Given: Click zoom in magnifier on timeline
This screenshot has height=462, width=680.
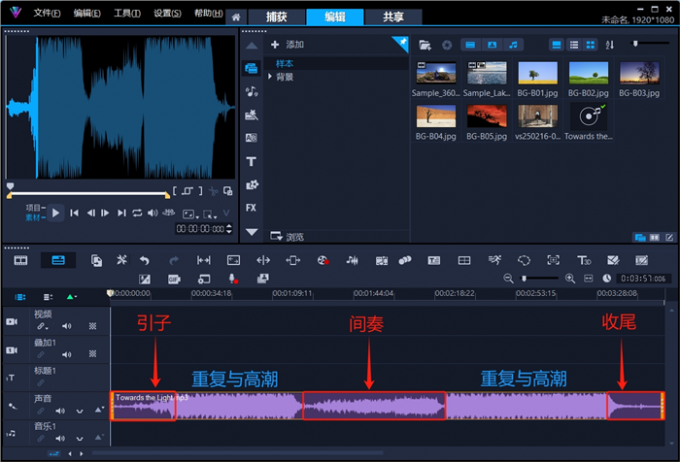Looking at the screenshot, I should [x=570, y=279].
